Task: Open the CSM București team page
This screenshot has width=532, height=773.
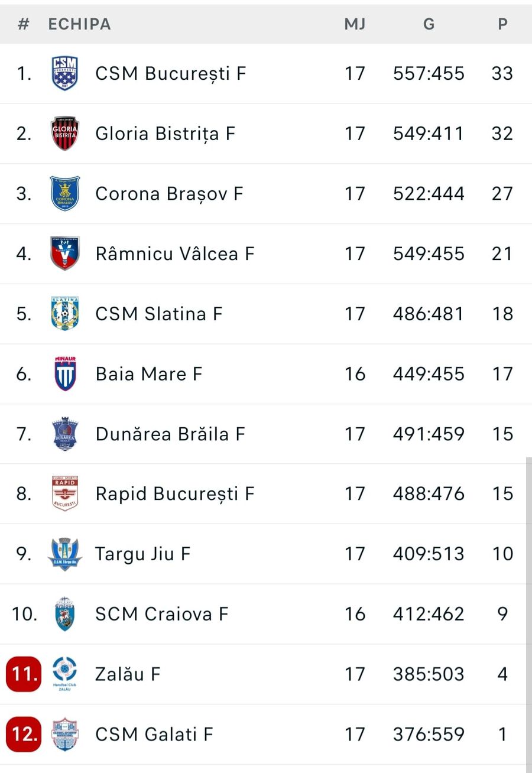Action: point(171,73)
